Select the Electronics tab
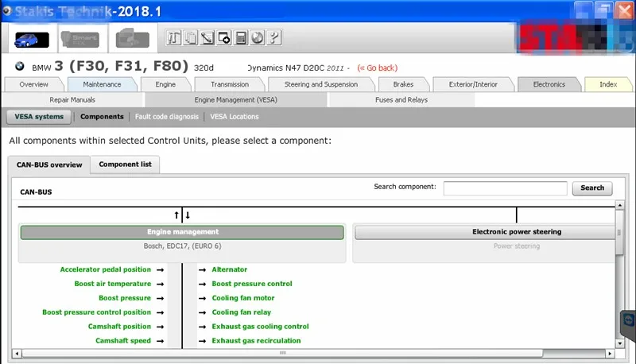This screenshot has height=364, width=636. 549,84
